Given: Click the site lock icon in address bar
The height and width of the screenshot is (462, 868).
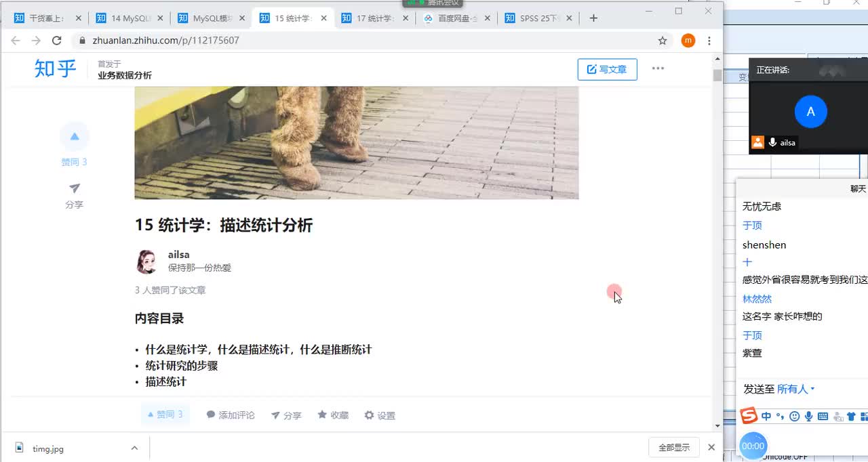Looking at the screenshot, I should (x=83, y=41).
